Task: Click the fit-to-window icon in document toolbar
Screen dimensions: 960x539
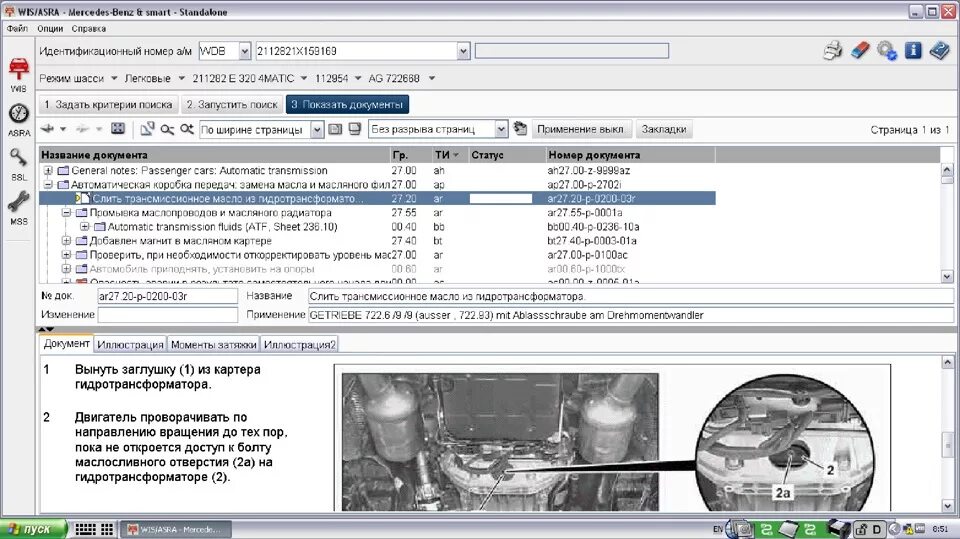Action: pyautogui.click(x=118, y=129)
